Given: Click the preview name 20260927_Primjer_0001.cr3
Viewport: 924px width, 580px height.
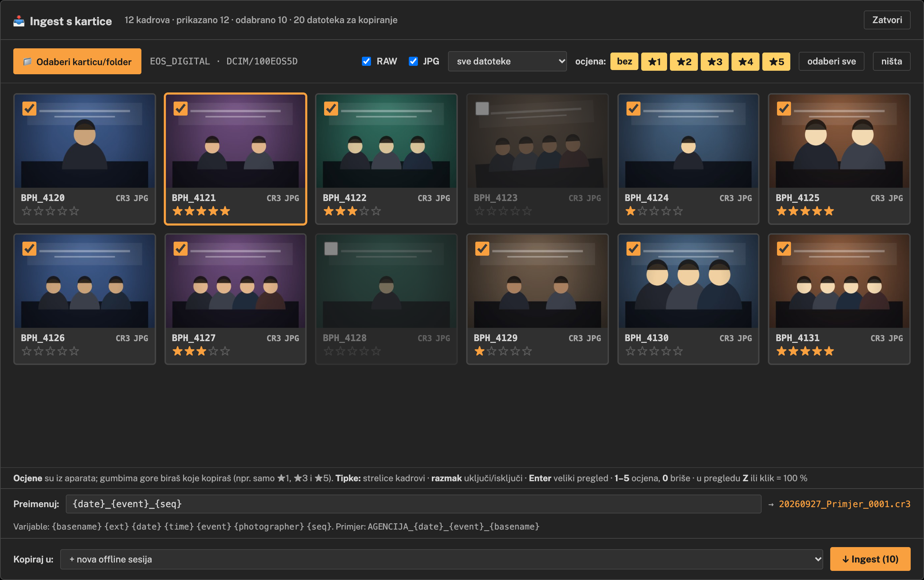Looking at the screenshot, I should 845,504.
